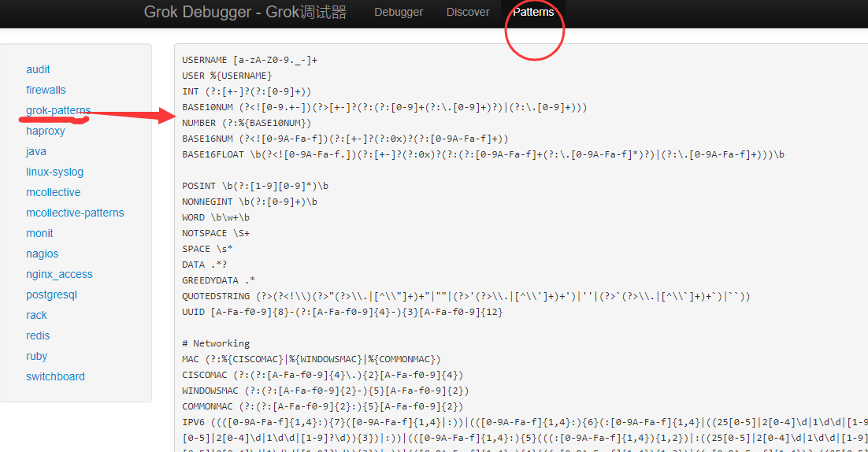Open the haproxy pattern list
The height and width of the screenshot is (452, 868).
[46, 132]
